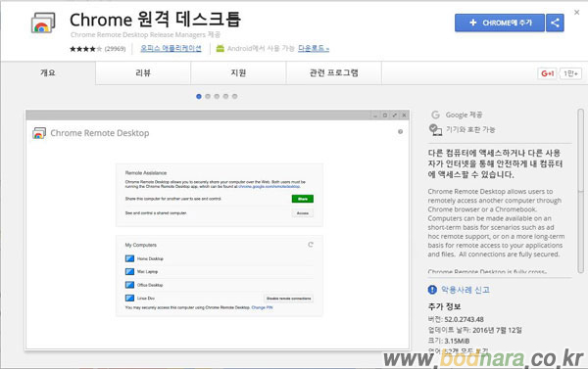Click the green Share button in screenshot
Image resolution: width=588 pixels, height=369 pixels.
(x=303, y=199)
